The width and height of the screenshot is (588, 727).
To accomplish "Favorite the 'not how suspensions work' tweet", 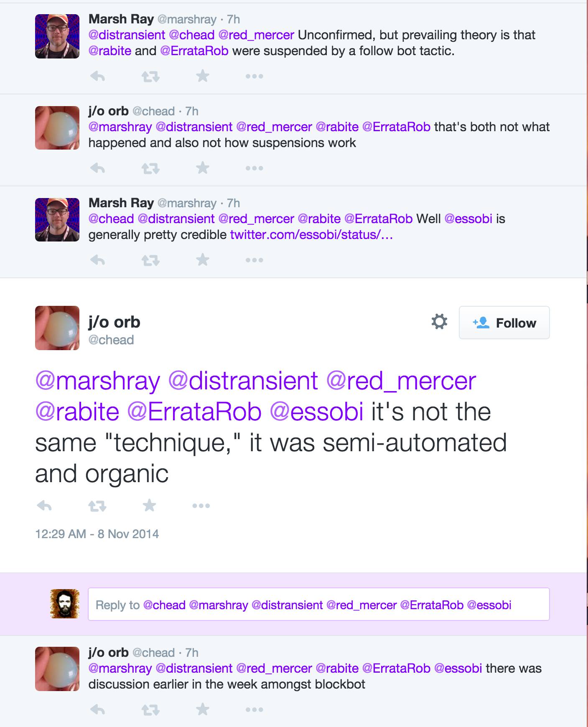I will 203,168.
